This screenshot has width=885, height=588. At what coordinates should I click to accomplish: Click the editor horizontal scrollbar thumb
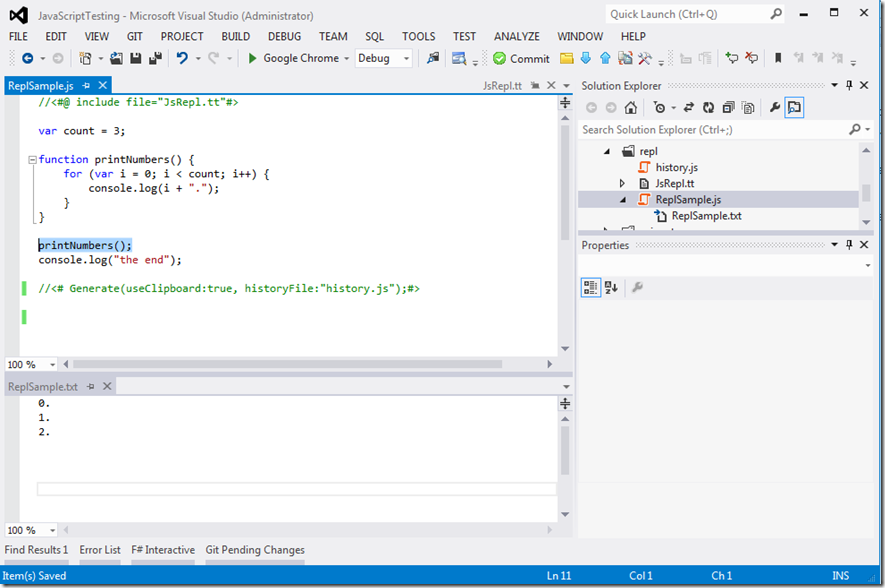288,365
